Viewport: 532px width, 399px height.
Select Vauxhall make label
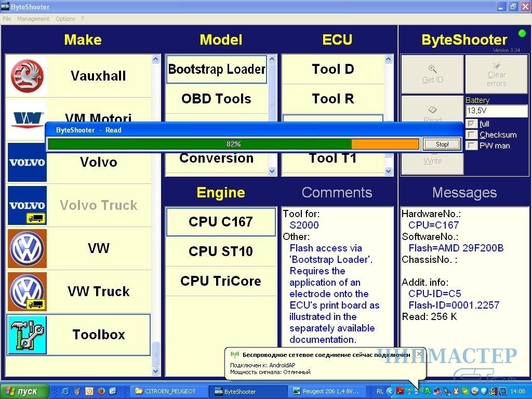click(98, 76)
